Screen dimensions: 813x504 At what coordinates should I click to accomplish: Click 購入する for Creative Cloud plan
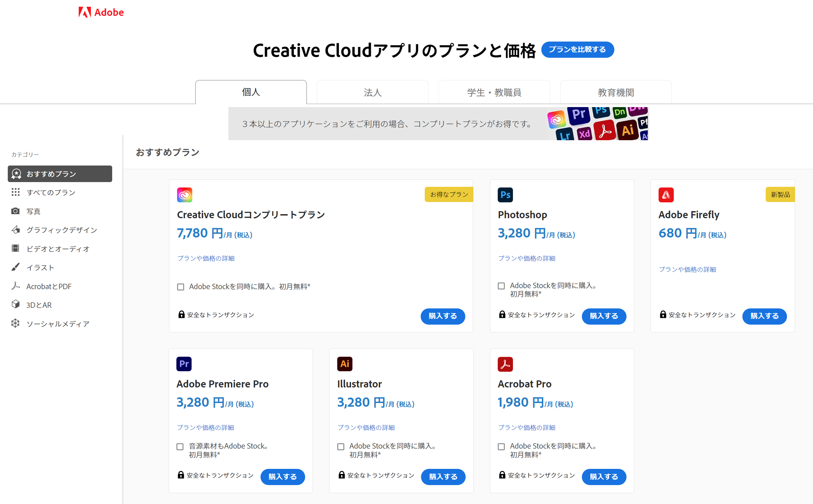click(x=443, y=315)
